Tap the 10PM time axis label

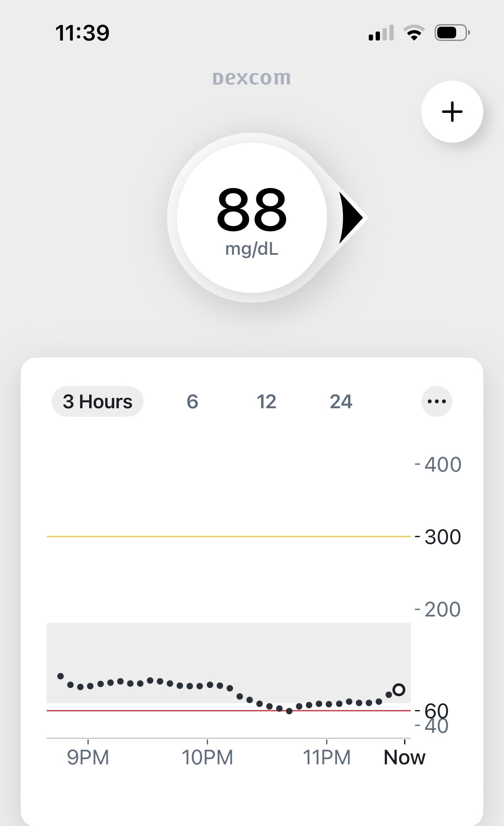207,757
